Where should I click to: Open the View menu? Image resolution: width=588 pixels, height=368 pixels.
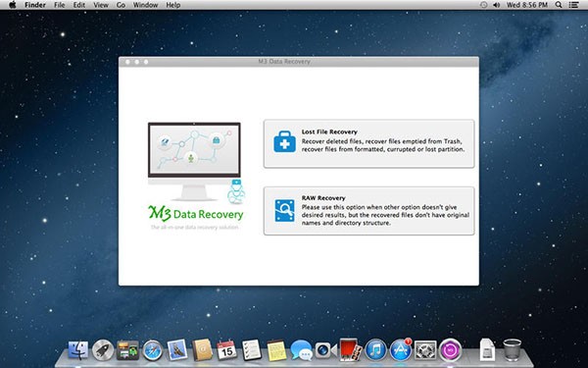pyautogui.click(x=101, y=5)
